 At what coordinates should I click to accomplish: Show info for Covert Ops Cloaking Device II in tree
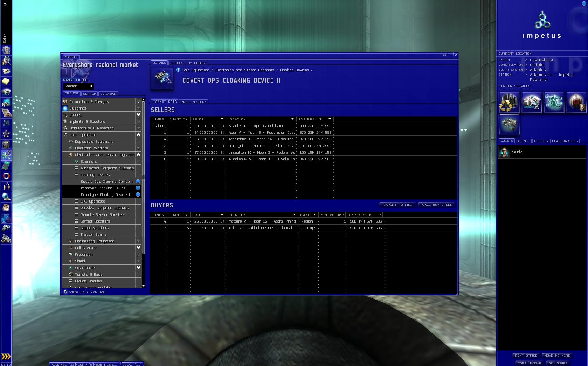pos(138,181)
